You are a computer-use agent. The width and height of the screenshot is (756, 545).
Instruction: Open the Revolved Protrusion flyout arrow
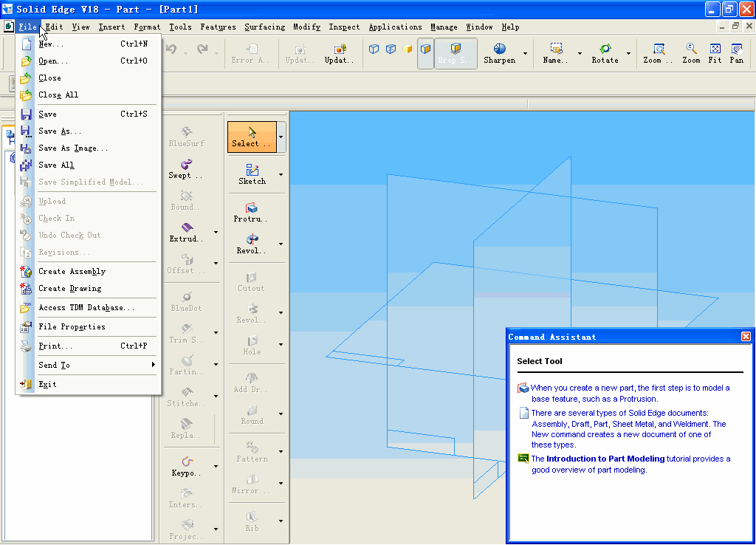pyautogui.click(x=281, y=244)
